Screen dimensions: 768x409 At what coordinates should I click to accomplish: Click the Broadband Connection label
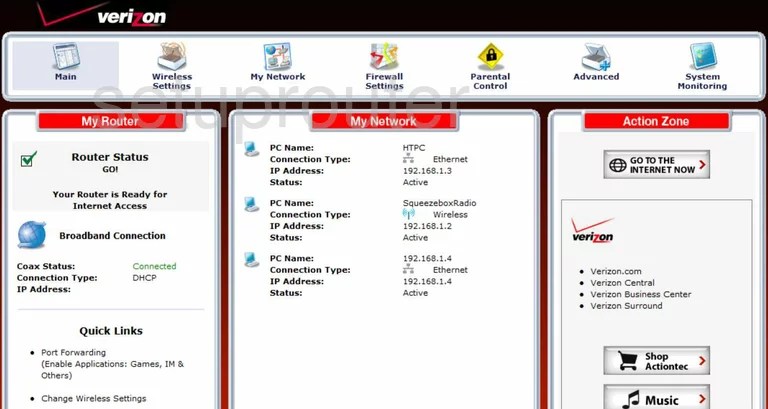click(112, 236)
